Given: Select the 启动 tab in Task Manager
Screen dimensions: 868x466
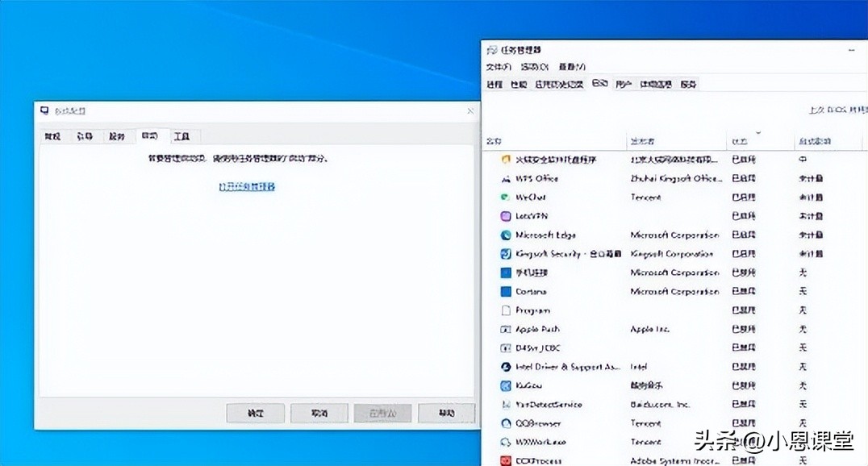Looking at the screenshot, I should 600,83.
